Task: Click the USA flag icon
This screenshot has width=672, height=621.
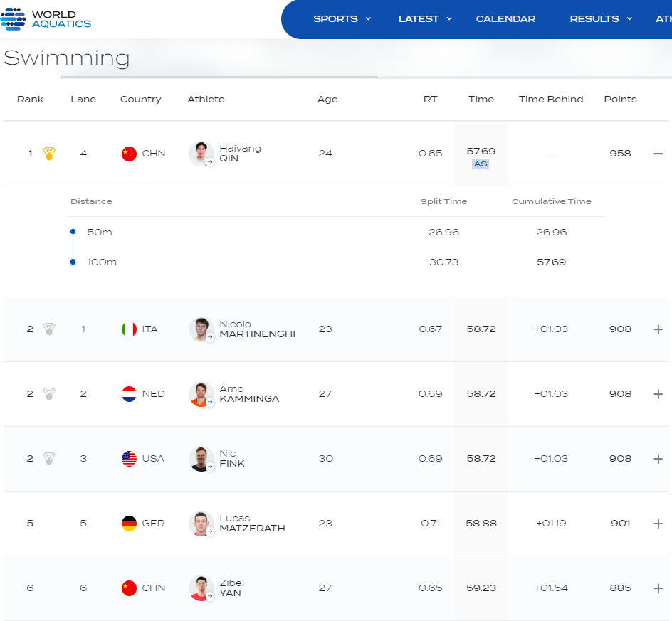Action: pos(129,458)
